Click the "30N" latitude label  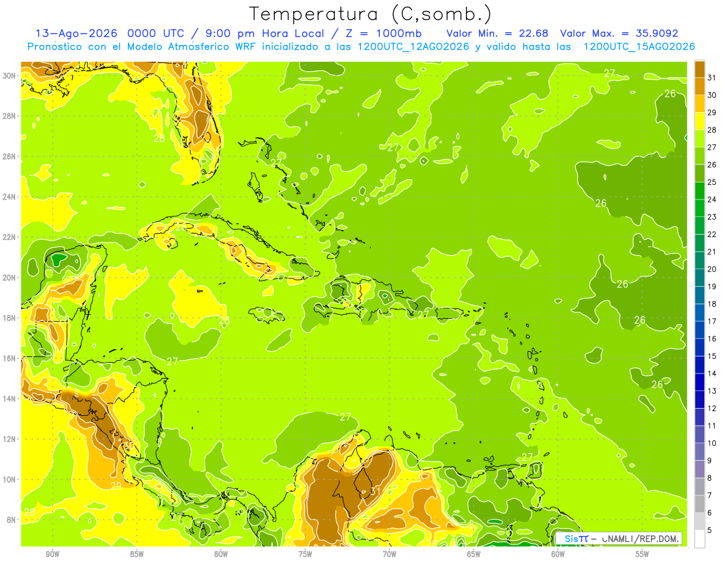tap(9, 76)
